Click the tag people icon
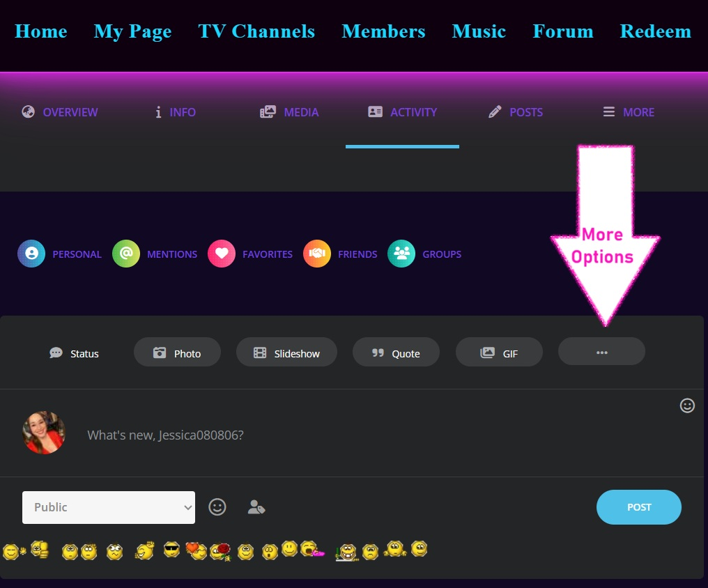 tap(256, 507)
